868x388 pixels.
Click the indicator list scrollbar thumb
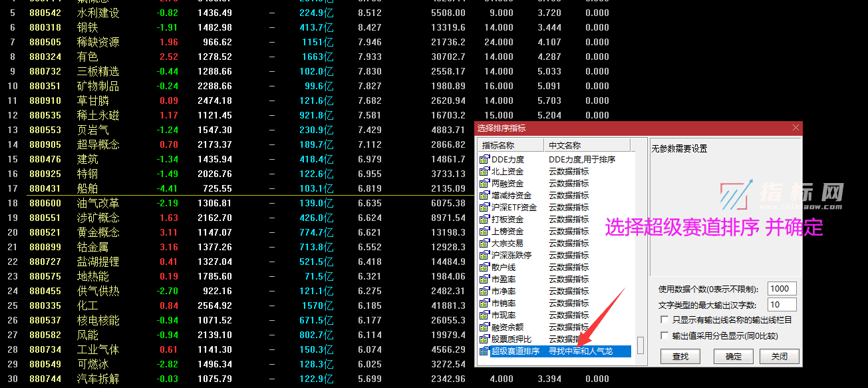click(x=641, y=345)
